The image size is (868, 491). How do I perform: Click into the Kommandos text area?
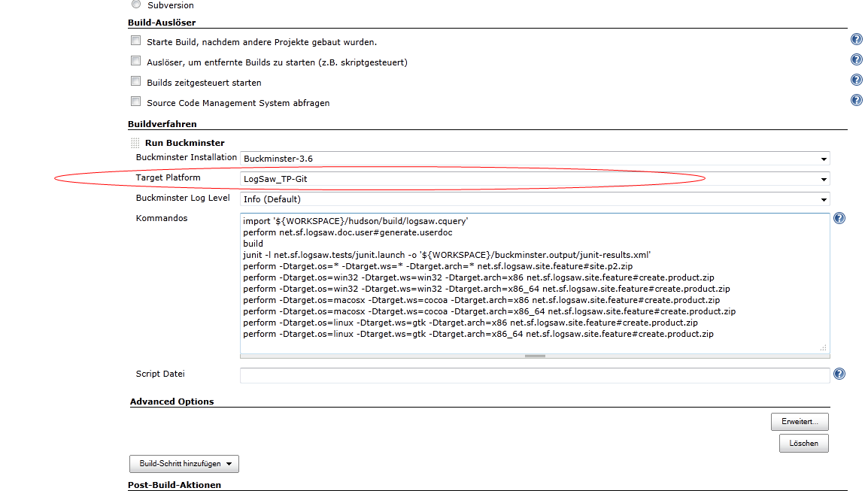point(535,283)
